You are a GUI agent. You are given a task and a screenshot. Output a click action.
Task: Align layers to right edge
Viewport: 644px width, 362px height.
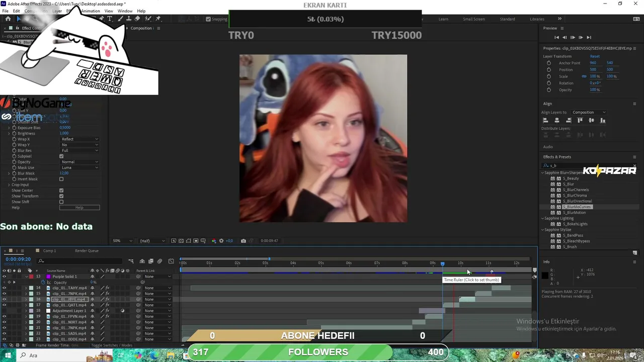[x=569, y=121]
